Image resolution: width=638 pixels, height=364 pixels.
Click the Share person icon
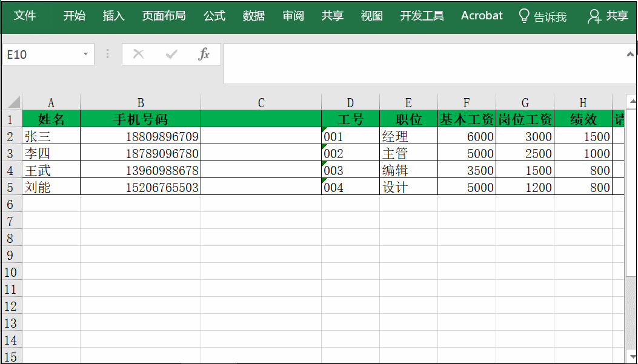(x=594, y=16)
